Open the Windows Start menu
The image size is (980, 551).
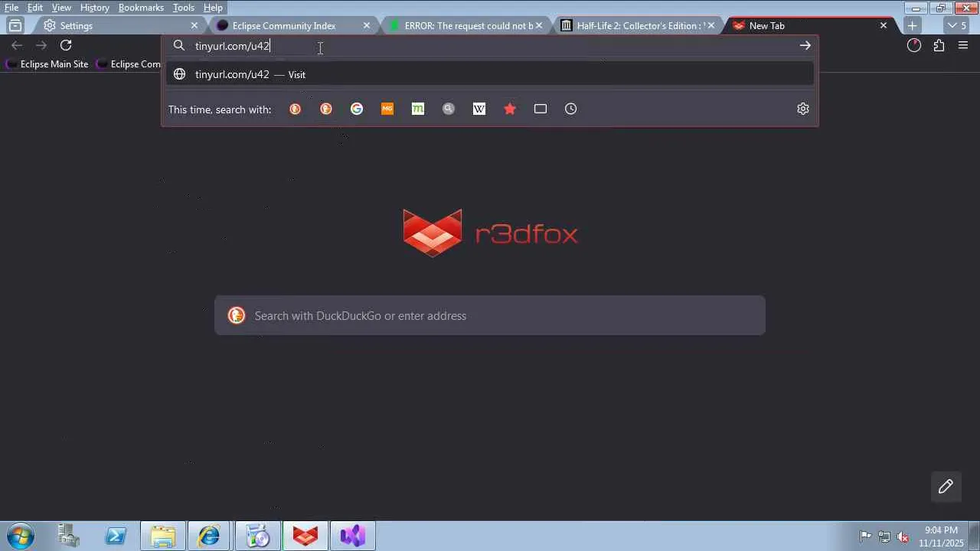click(21, 536)
